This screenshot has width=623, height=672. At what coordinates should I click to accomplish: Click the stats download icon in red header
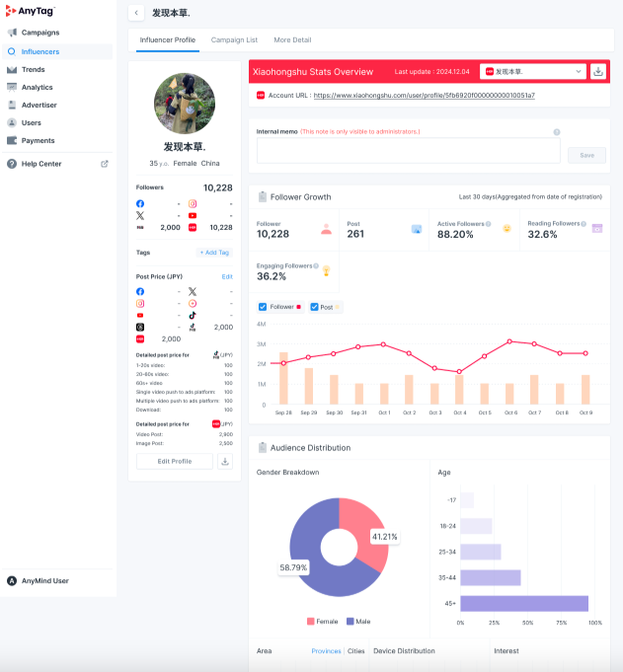click(598, 71)
